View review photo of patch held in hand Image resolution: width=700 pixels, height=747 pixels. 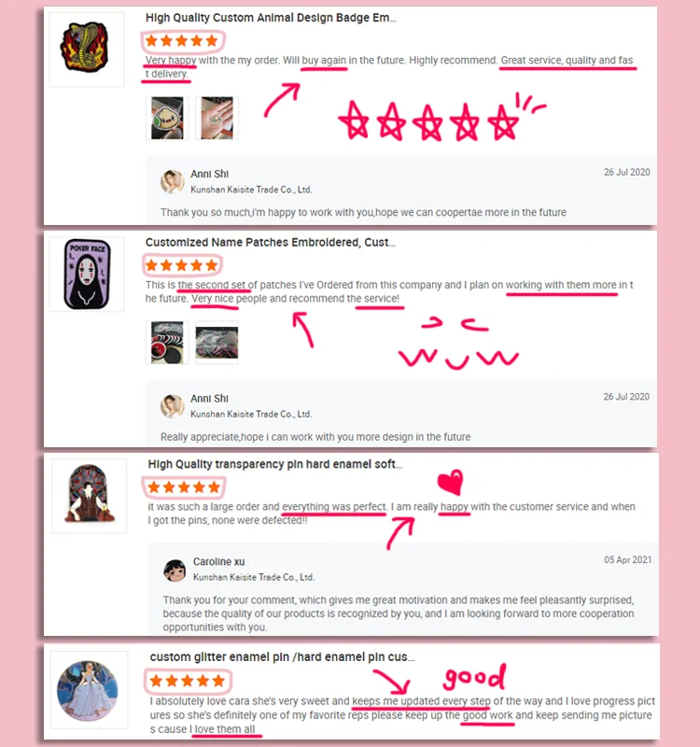[x=217, y=119]
